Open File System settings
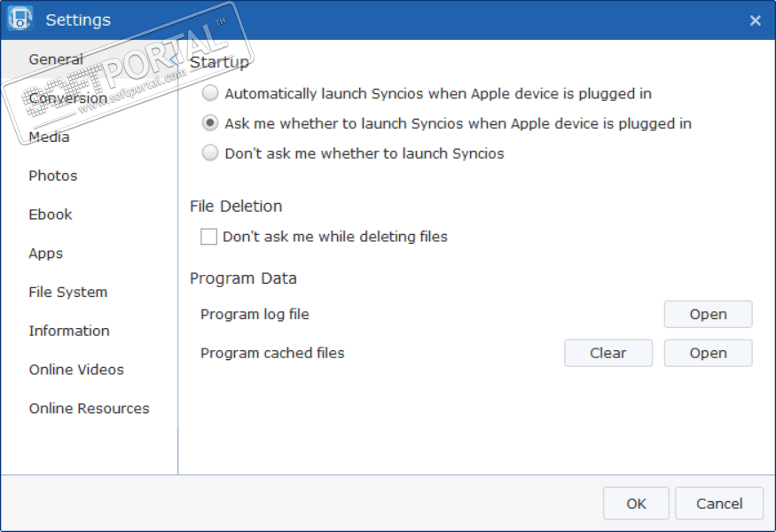776x532 pixels. coord(68,292)
